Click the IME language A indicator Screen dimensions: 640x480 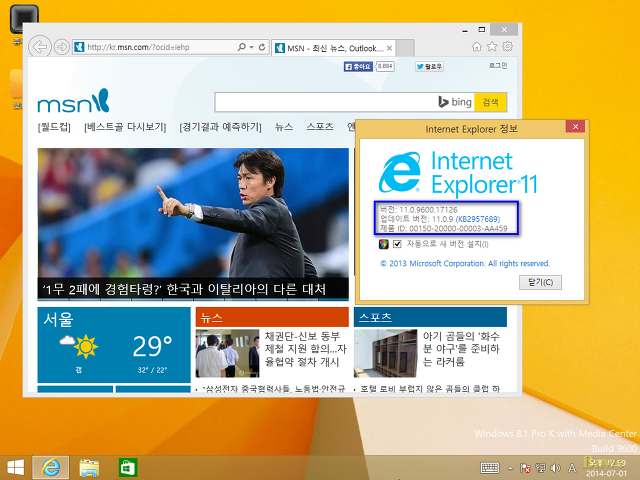[x=572, y=468]
